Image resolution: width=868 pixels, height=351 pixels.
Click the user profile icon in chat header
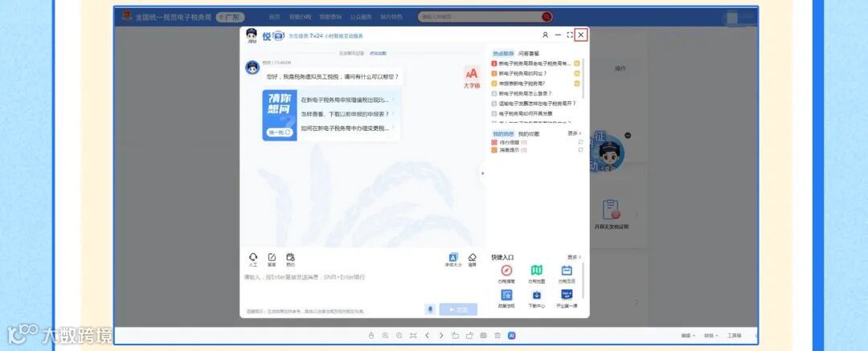pos(545,35)
